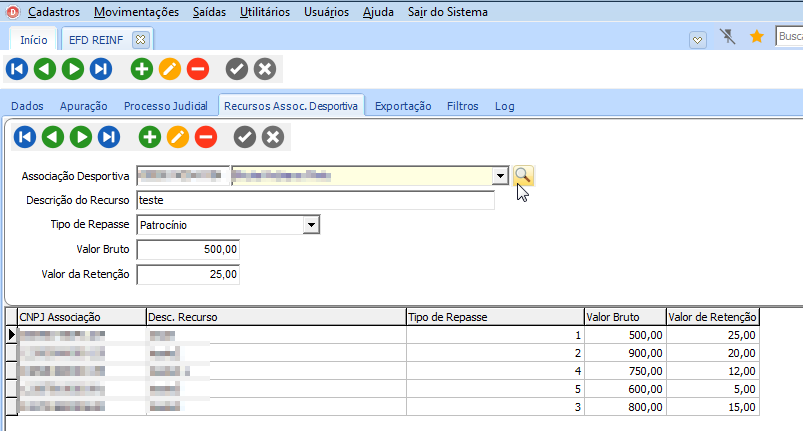Click the favorites star icon

756,36
